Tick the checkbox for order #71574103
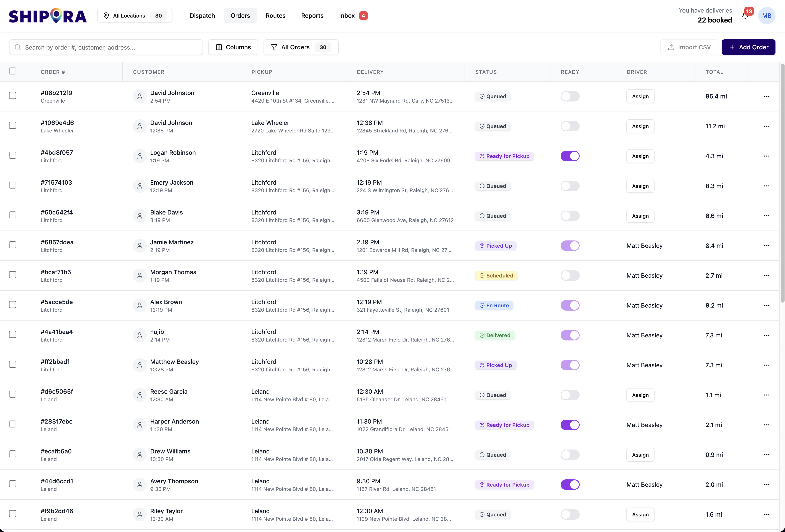The width and height of the screenshot is (785, 532). click(13, 185)
